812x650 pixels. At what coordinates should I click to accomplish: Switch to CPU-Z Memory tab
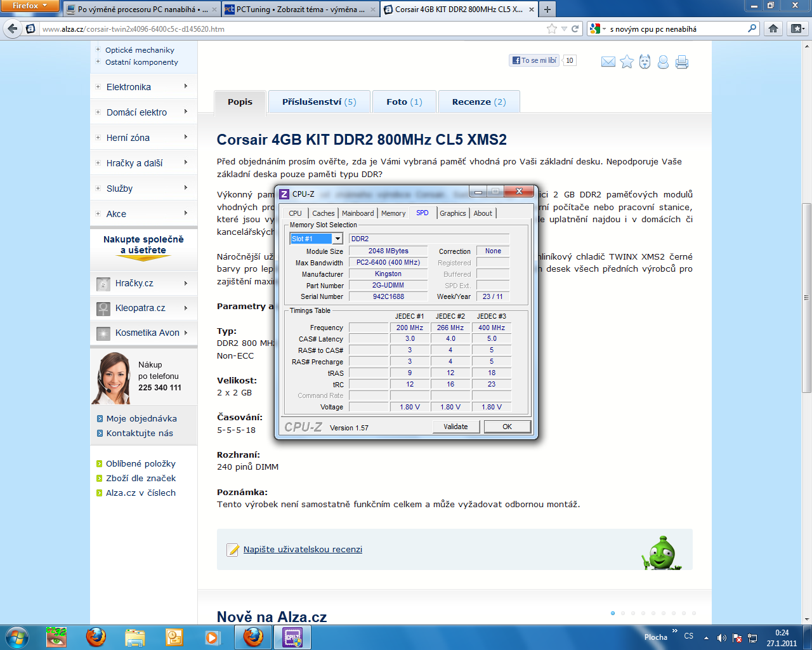pyautogui.click(x=393, y=213)
